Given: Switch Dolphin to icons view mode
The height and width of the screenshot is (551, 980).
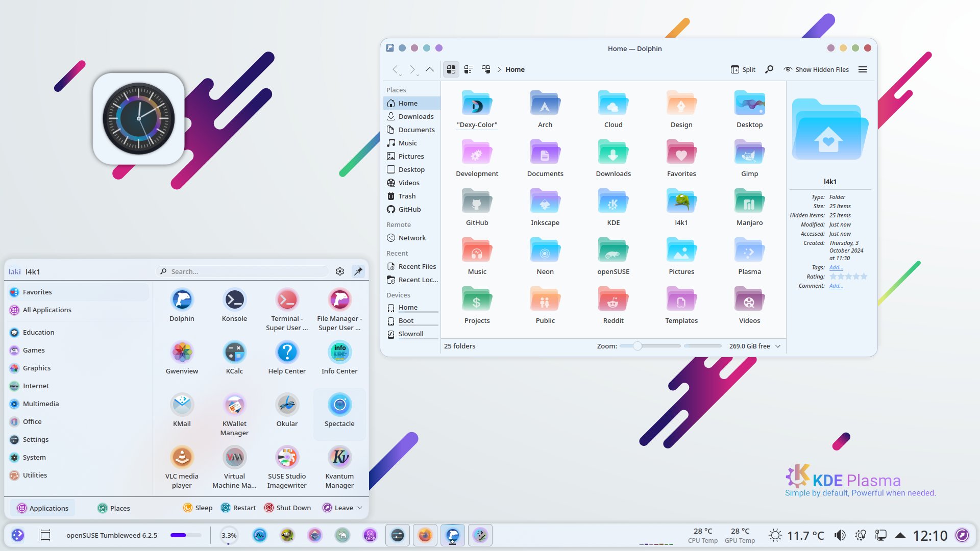Looking at the screenshot, I should point(451,69).
